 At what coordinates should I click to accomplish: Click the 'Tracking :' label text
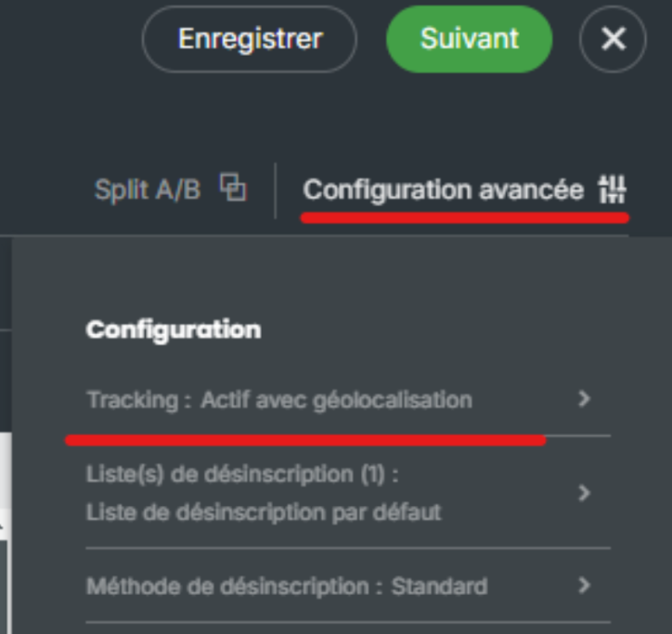click(x=139, y=400)
